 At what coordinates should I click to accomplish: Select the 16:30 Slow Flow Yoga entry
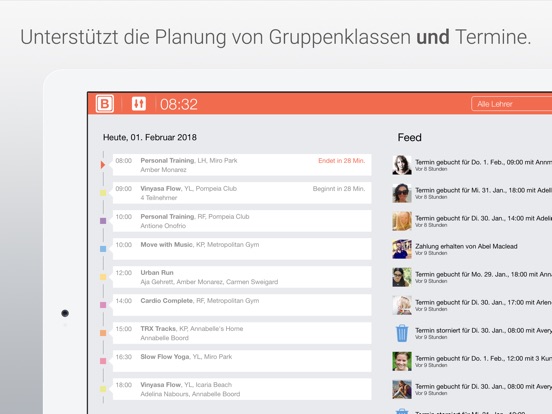242,361
